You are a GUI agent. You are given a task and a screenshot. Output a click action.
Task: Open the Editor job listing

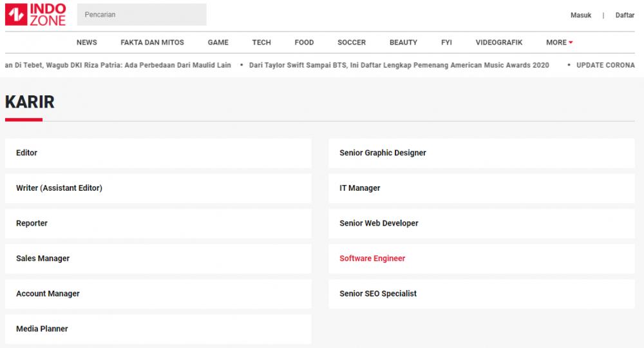click(x=158, y=153)
